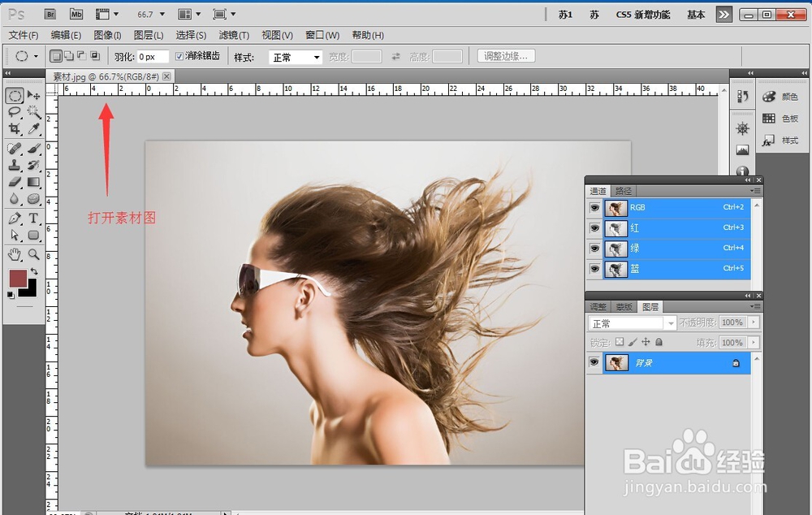Viewport: 812px width, 515px height.
Task: Select the Hand tool
Action: [15, 254]
